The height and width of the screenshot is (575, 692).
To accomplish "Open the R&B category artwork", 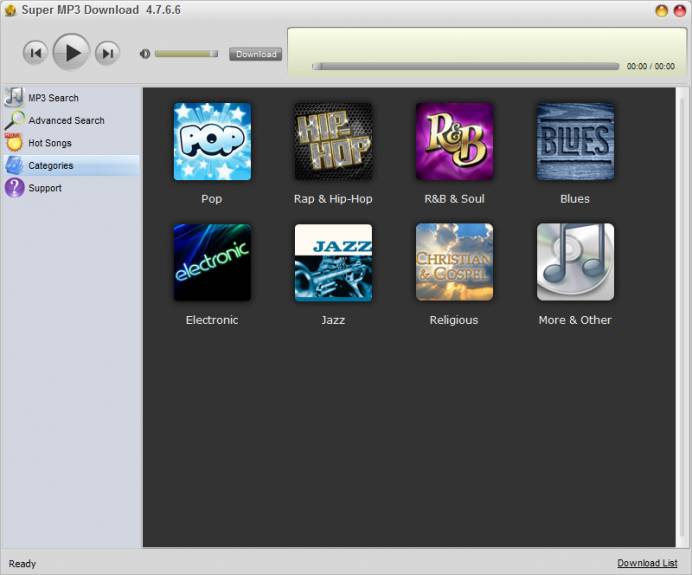I will click(454, 142).
